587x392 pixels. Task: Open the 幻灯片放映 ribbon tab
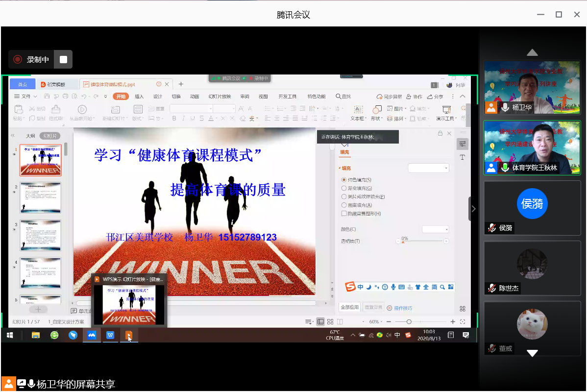220,97
